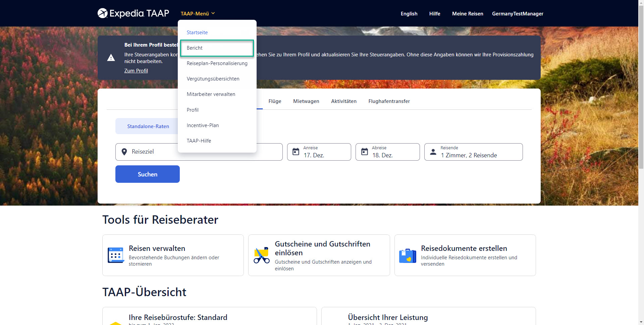
Task: Open the Reisende room and travelers selector
Action: coord(473,152)
